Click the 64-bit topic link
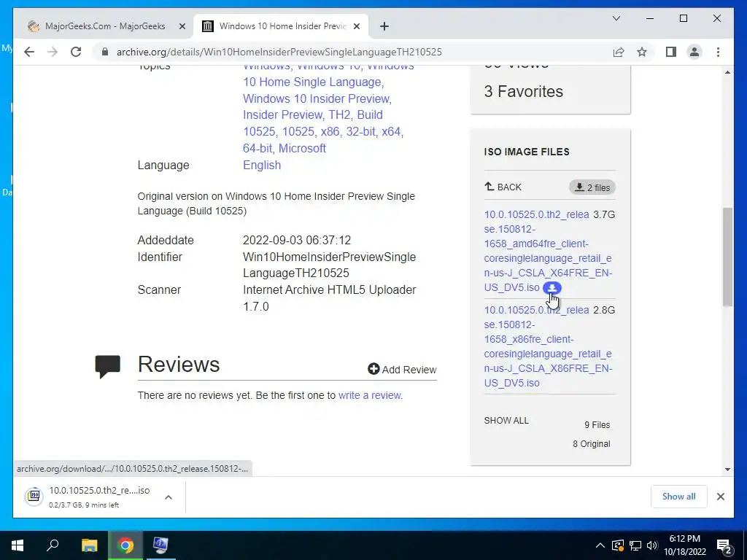Viewport: 747px width, 560px height. click(258, 149)
